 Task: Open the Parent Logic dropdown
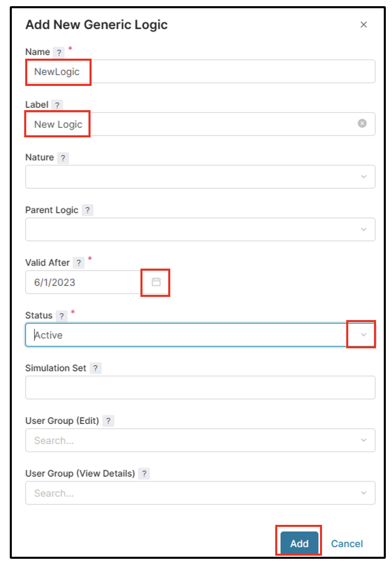click(x=364, y=229)
